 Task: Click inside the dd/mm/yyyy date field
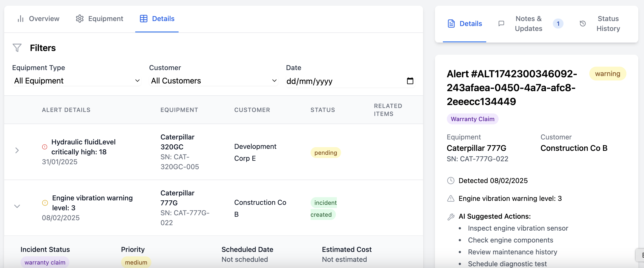pyautogui.click(x=325, y=81)
